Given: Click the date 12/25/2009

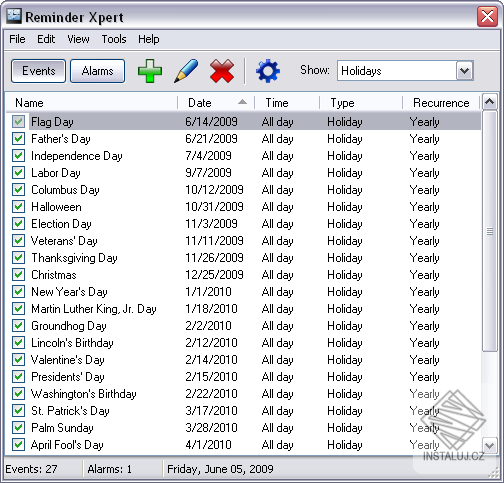Looking at the screenshot, I should click(x=214, y=275).
